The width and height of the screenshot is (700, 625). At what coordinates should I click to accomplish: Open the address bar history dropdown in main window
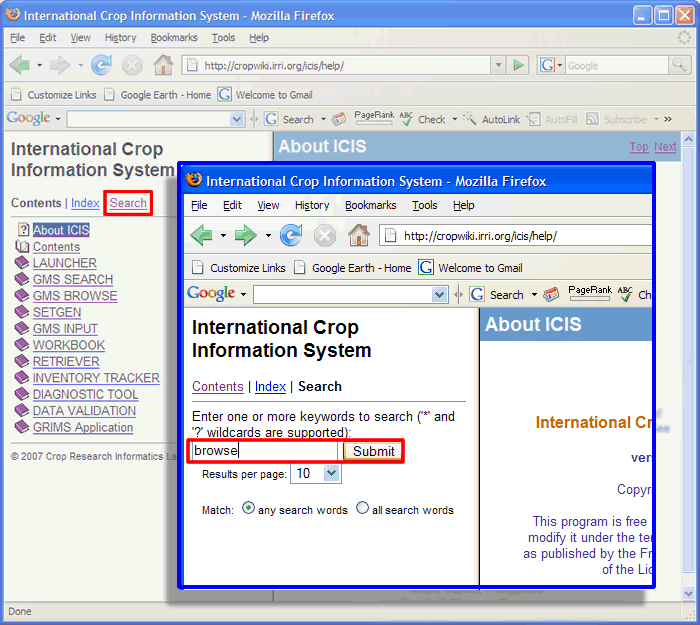(498, 66)
